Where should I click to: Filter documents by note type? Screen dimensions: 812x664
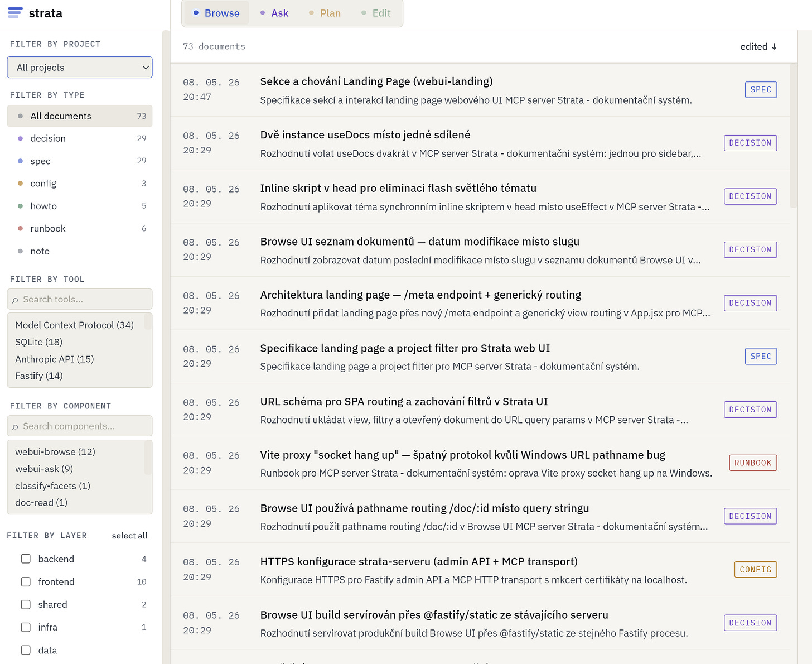pyautogui.click(x=80, y=251)
